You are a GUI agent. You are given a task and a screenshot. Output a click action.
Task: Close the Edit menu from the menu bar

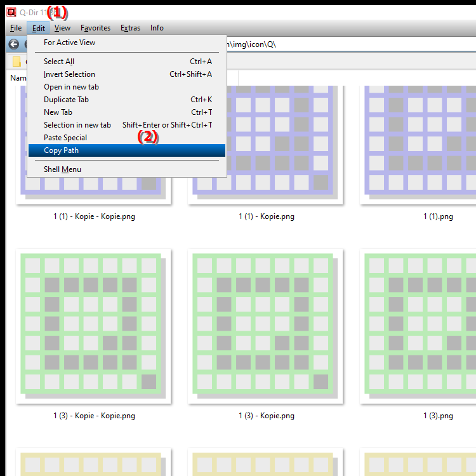point(38,28)
